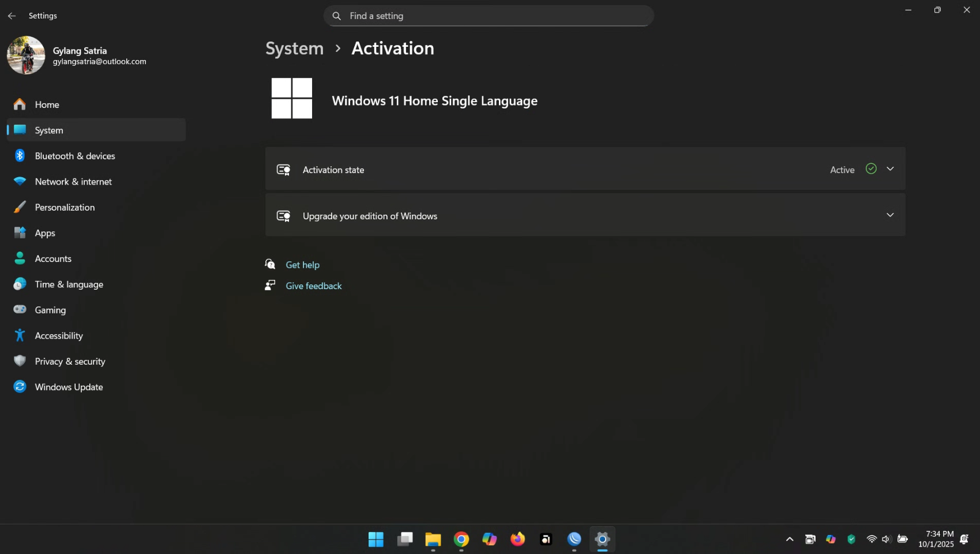Click the Give feedback link
Screen dimensions: 980x554
click(x=313, y=286)
